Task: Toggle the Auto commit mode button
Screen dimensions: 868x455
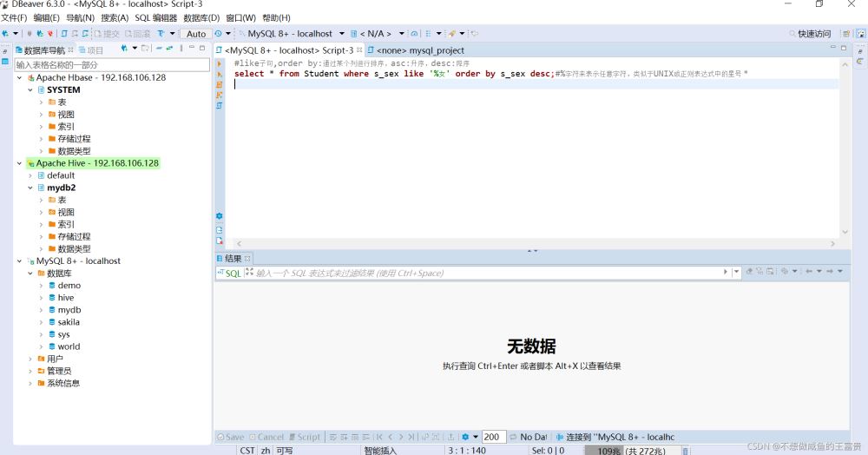Action: pos(196,34)
